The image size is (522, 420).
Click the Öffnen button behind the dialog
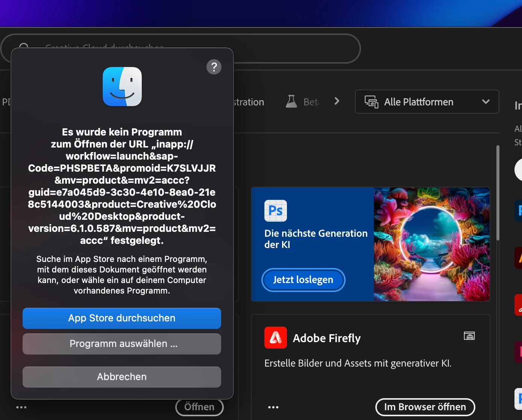199,408
